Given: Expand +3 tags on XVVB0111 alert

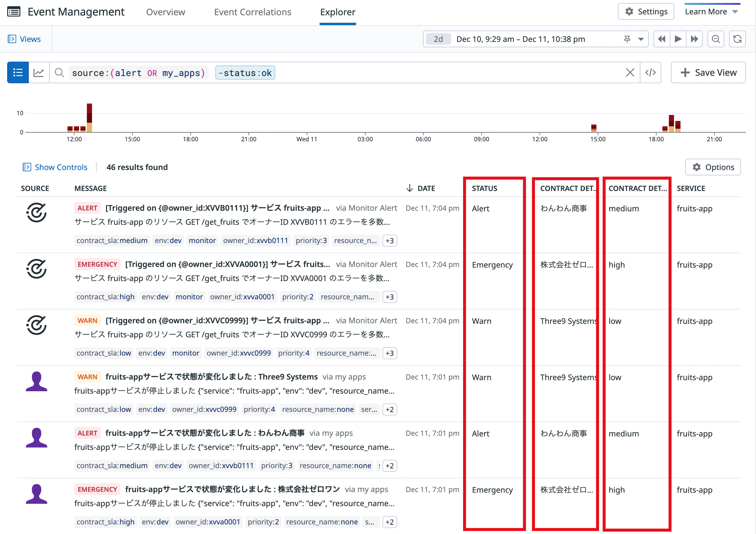Looking at the screenshot, I should (389, 241).
